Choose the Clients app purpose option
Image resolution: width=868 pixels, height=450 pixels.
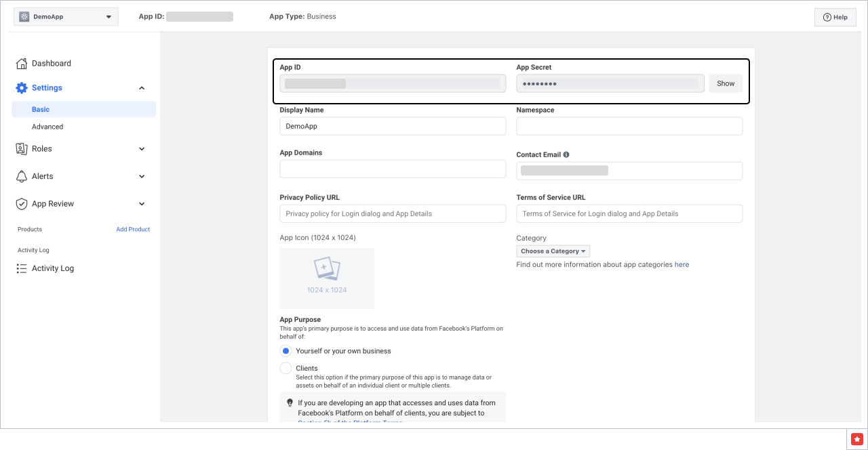click(285, 368)
